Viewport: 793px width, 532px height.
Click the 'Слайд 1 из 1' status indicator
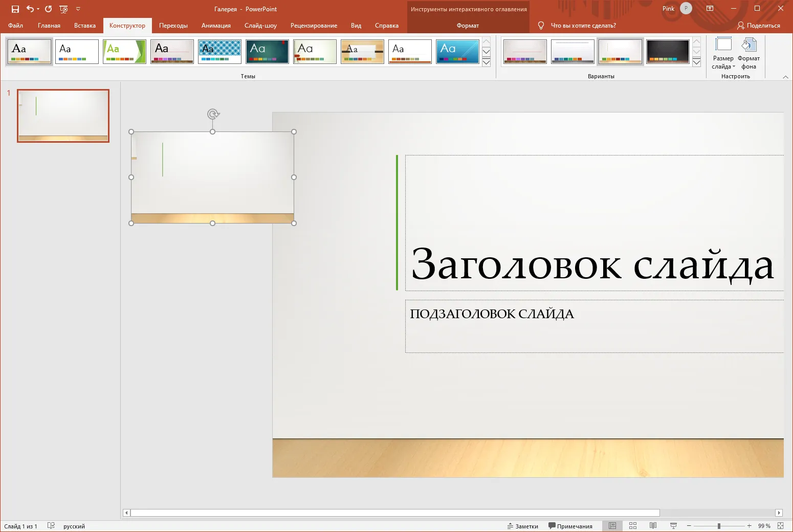[20, 526]
